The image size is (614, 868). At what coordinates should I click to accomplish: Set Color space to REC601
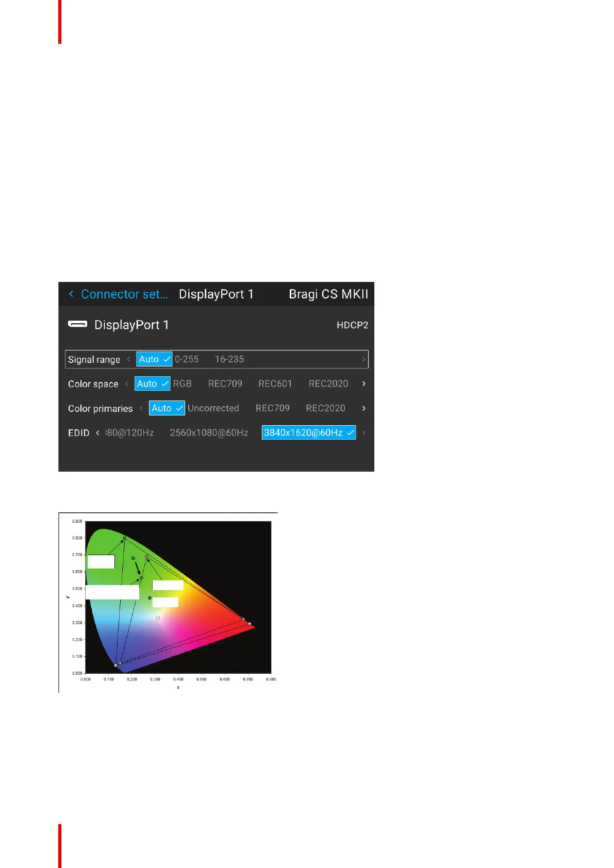275,383
